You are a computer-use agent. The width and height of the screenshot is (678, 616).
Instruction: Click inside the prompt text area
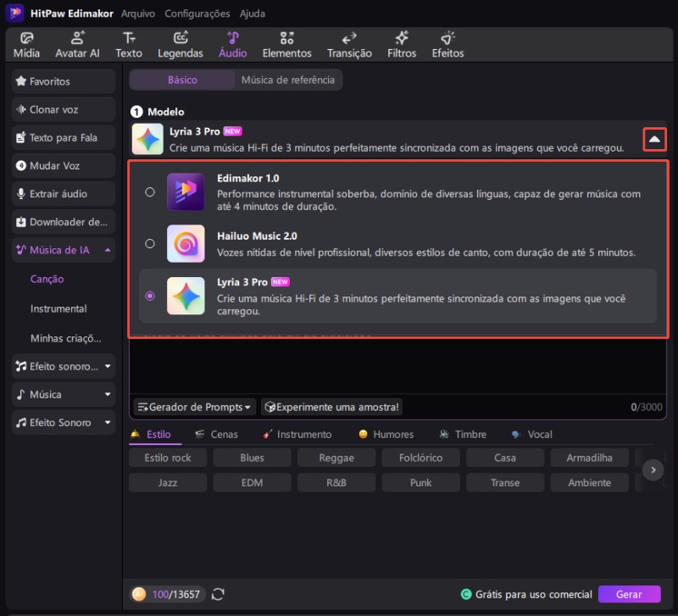[x=397, y=367]
